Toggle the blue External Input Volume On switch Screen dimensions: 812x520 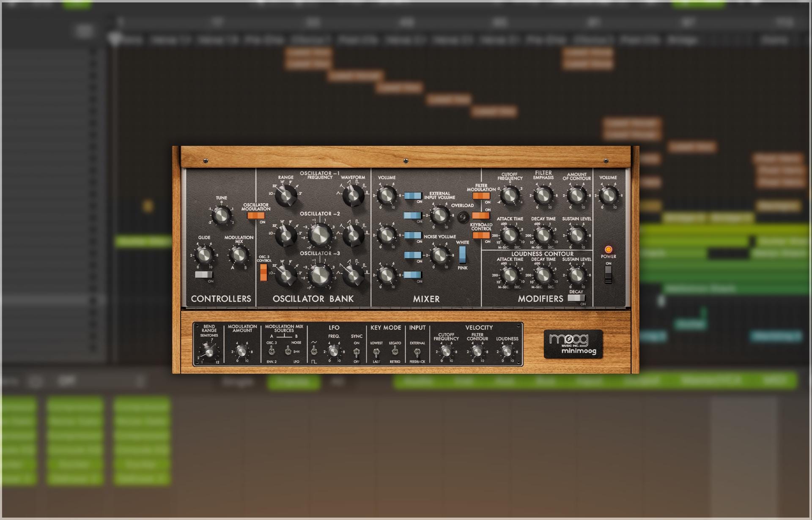pos(413,216)
